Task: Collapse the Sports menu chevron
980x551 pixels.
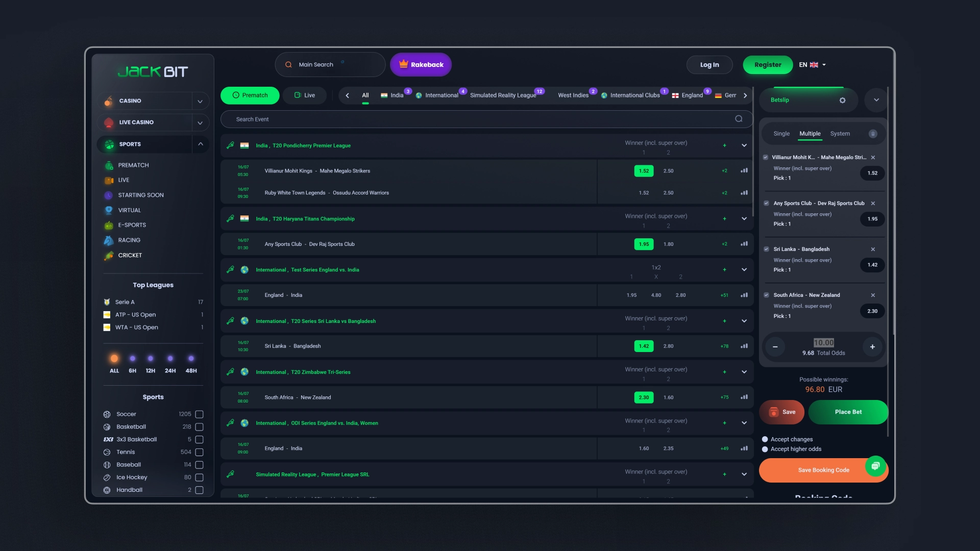Action: pyautogui.click(x=200, y=144)
